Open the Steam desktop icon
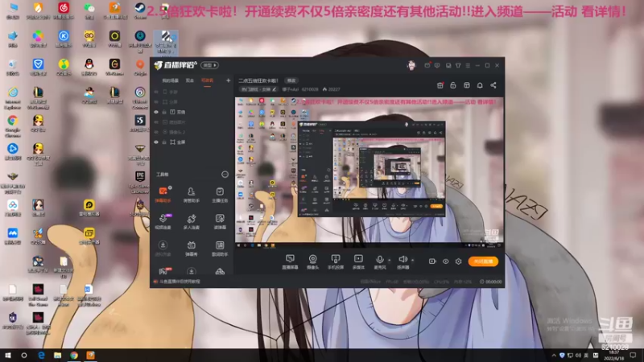 [140, 10]
